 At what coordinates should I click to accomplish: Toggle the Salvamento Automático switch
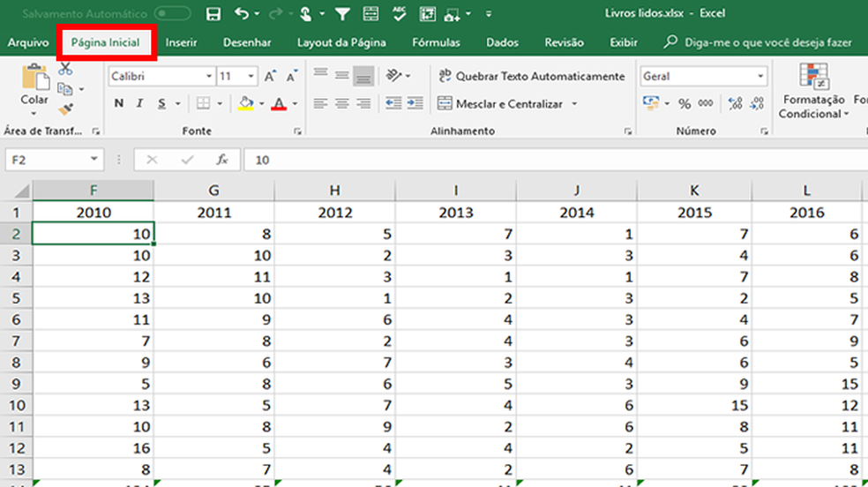172,14
